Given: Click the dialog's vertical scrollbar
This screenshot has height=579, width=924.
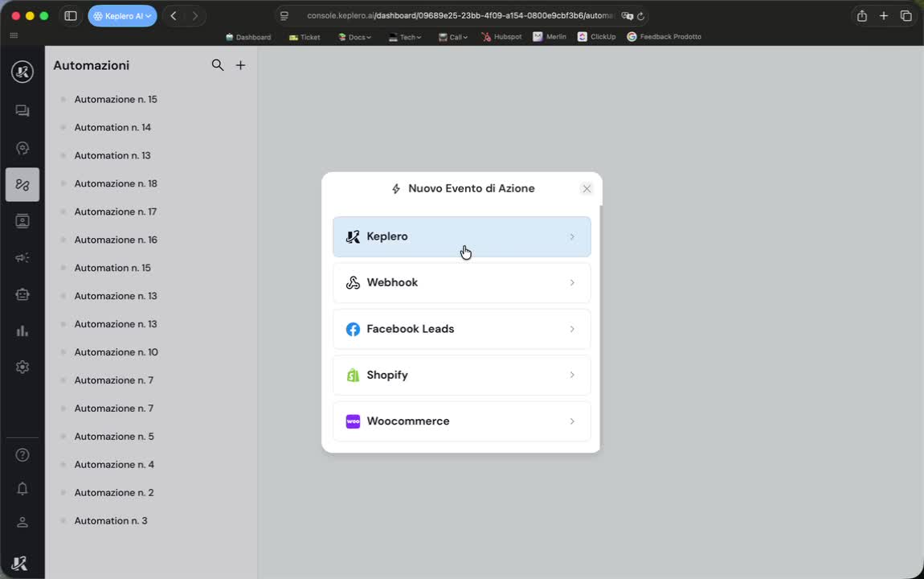Looking at the screenshot, I should [x=600, y=327].
